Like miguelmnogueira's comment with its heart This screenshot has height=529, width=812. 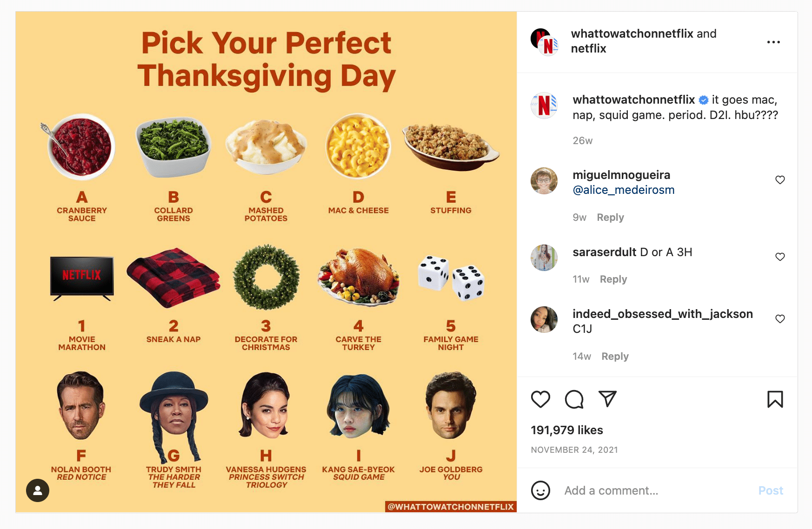click(x=780, y=180)
